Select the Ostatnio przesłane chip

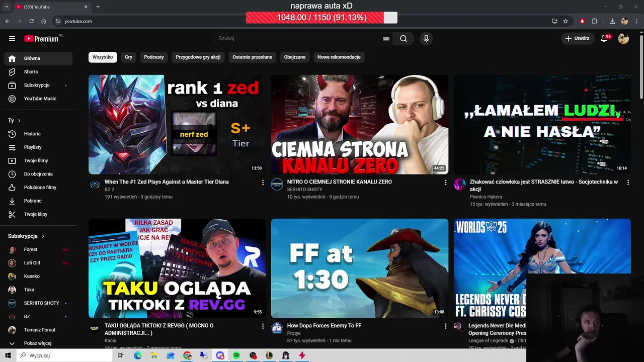pos(252,57)
